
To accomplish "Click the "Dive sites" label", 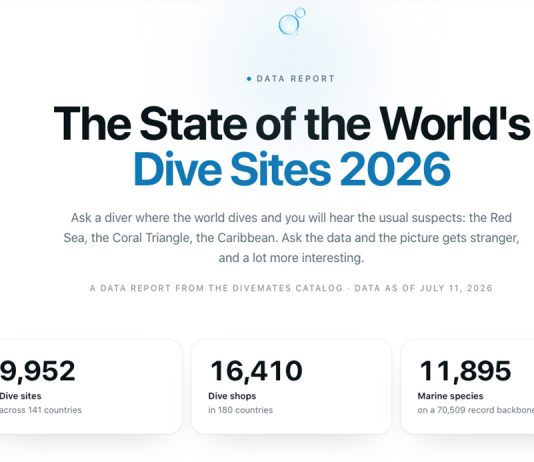I will (20, 396).
